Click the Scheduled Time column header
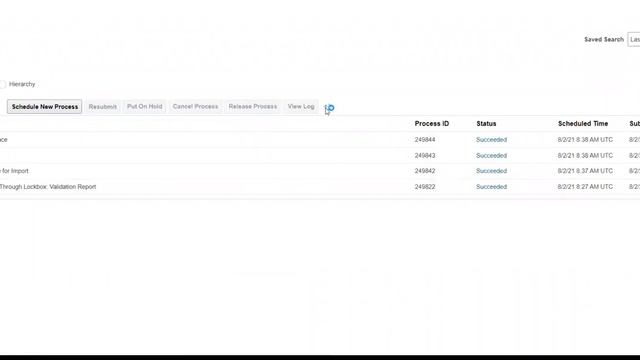 point(583,124)
